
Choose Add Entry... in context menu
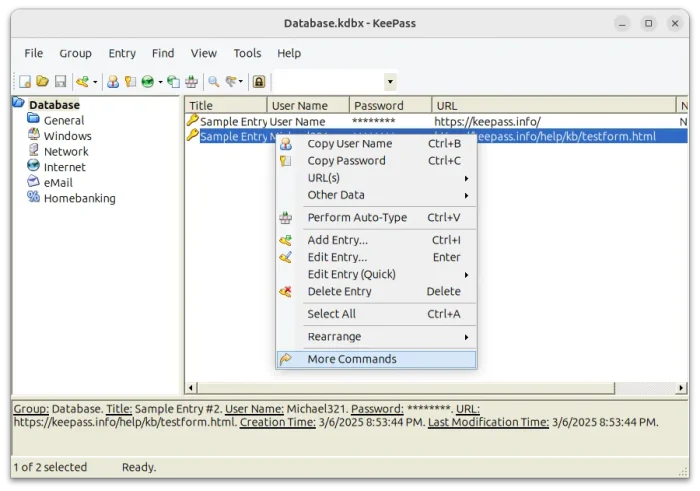pos(376,240)
